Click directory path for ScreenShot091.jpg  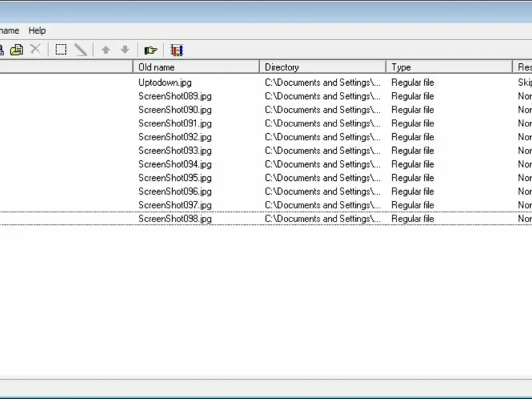click(x=323, y=124)
